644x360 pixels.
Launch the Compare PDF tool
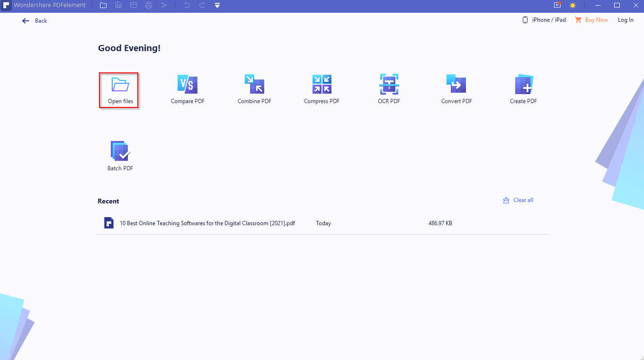[188, 90]
